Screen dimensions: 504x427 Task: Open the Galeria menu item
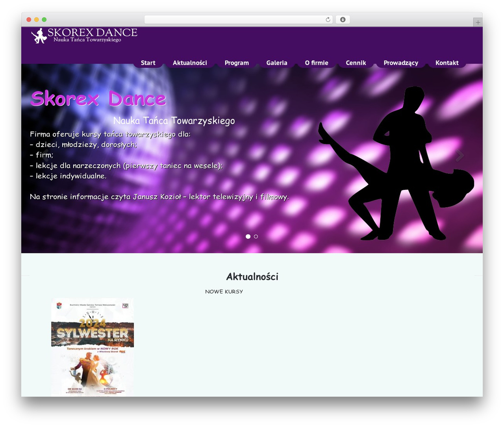click(277, 63)
